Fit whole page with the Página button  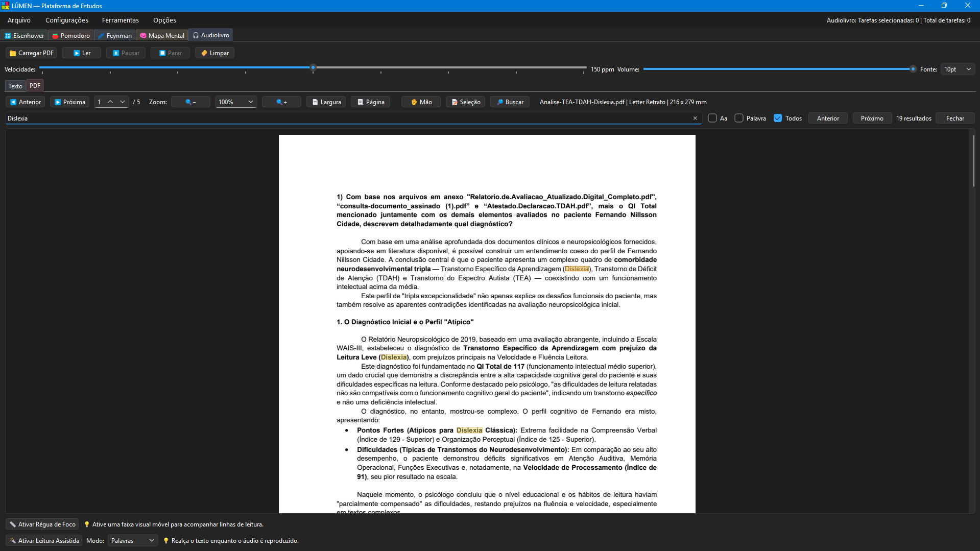371,102
